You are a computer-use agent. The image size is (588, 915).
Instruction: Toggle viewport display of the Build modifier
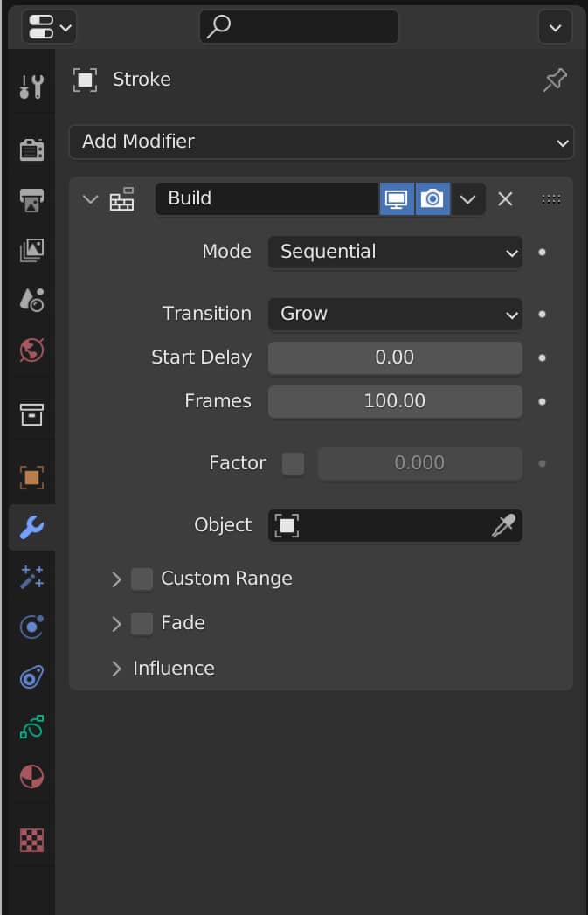(397, 198)
